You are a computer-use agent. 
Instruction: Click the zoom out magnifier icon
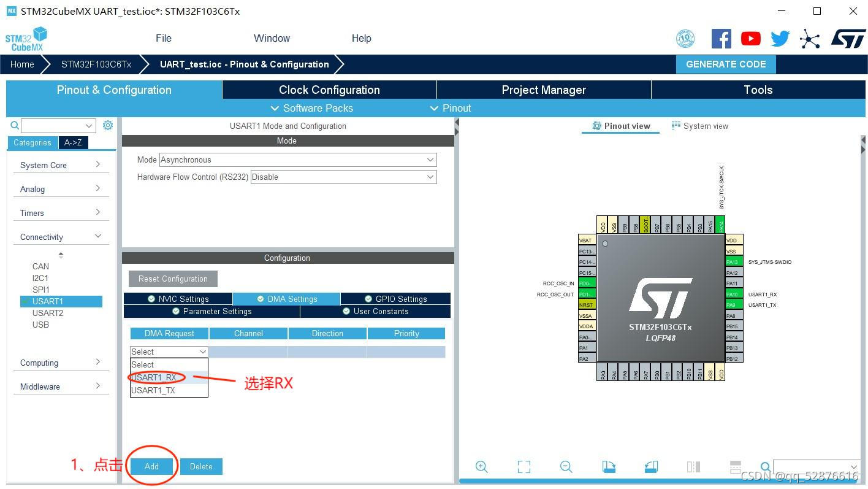pyautogui.click(x=566, y=467)
